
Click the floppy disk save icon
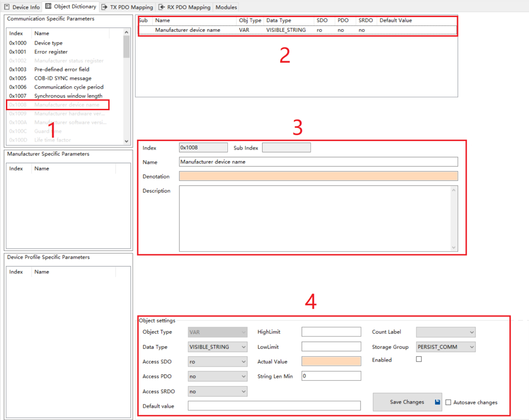tap(437, 402)
